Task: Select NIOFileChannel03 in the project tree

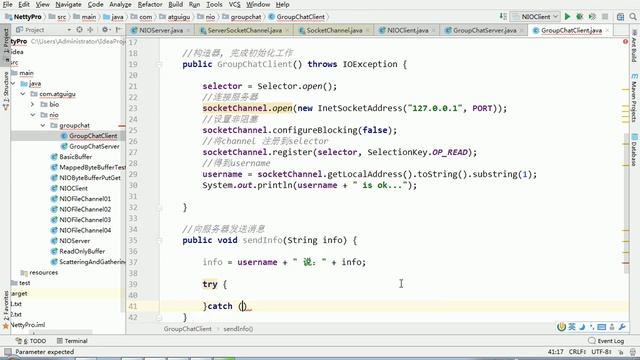Action: pos(85,220)
